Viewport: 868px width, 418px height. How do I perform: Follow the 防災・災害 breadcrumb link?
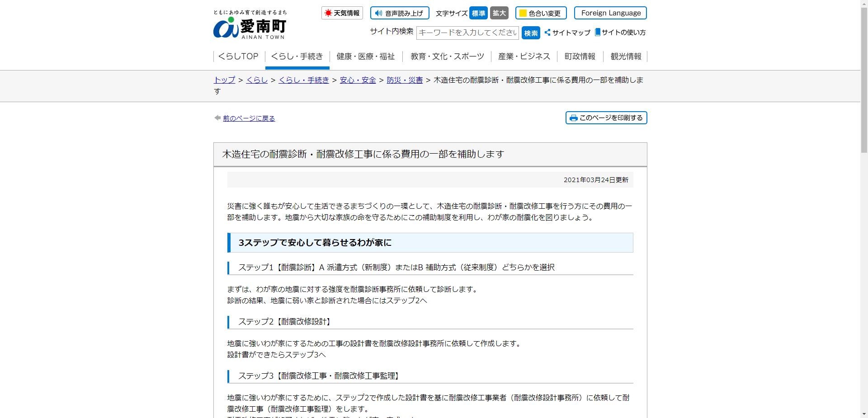click(405, 80)
